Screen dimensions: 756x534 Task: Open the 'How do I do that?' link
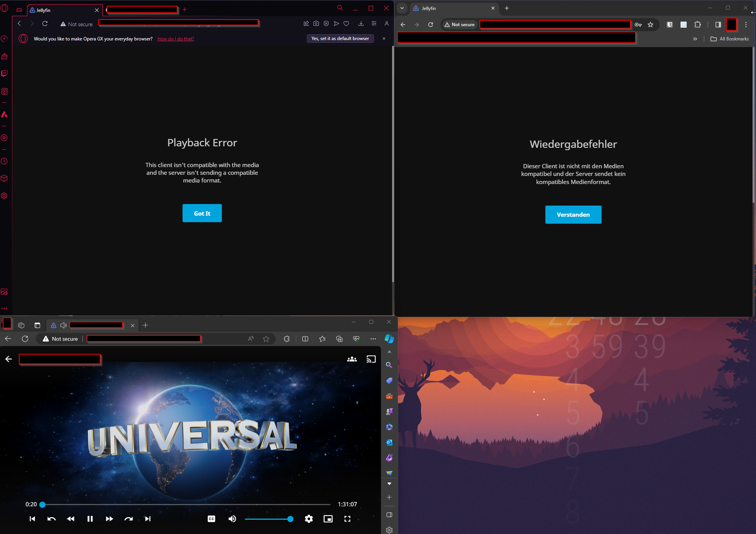pos(176,39)
